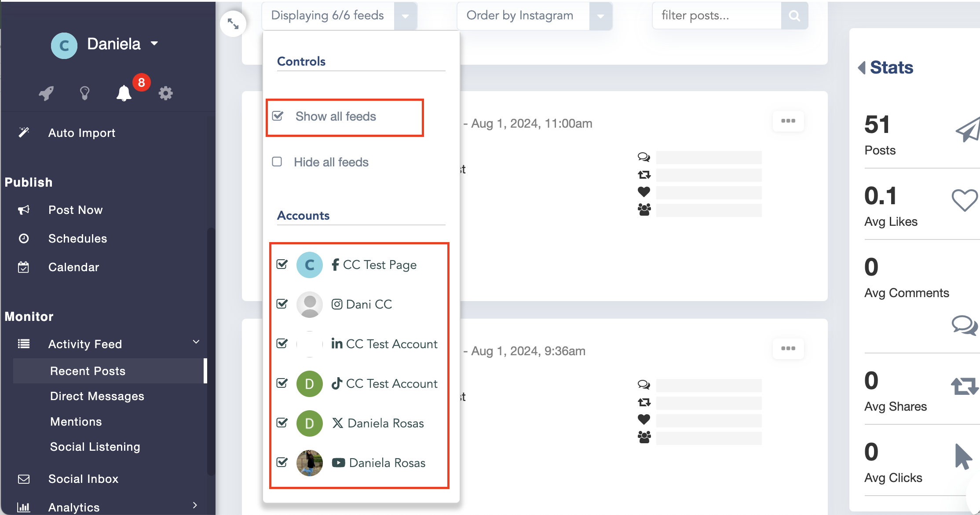This screenshot has height=515, width=980.
Task: Toggle the Show all feeds checkbox
Action: coord(278,116)
